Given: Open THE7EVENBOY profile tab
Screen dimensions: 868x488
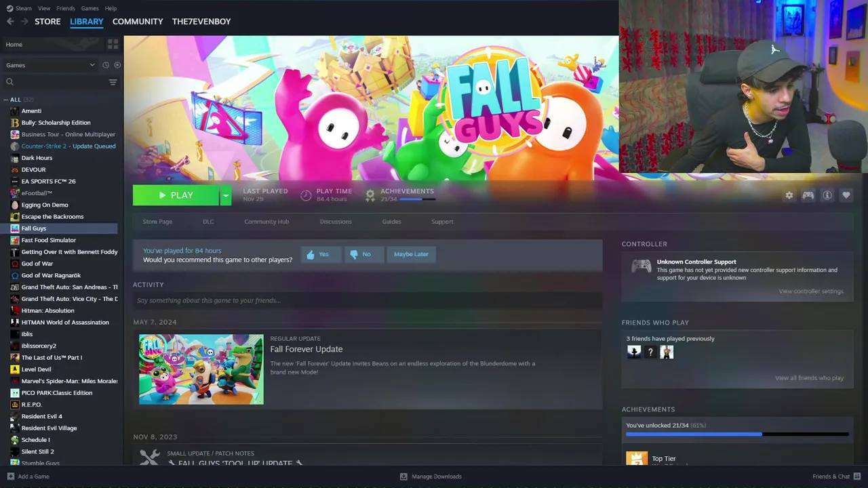Looking at the screenshot, I should point(201,22).
